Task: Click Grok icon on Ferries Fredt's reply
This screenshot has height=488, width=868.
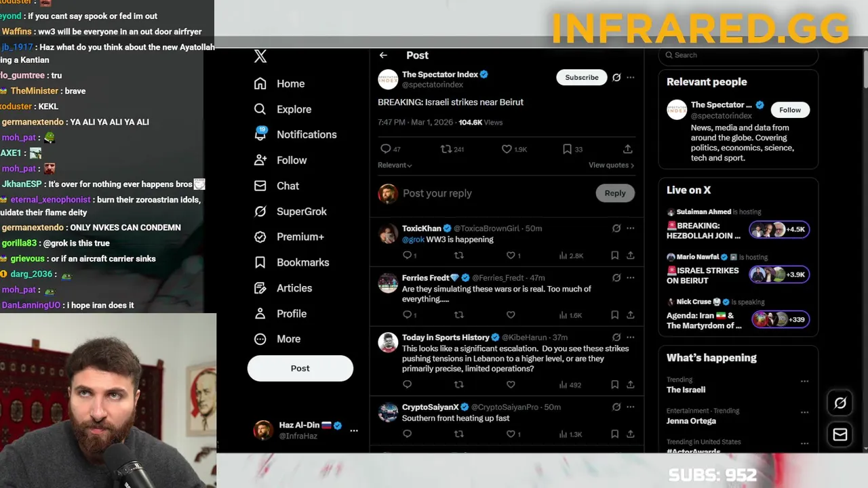Action: (x=616, y=277)
